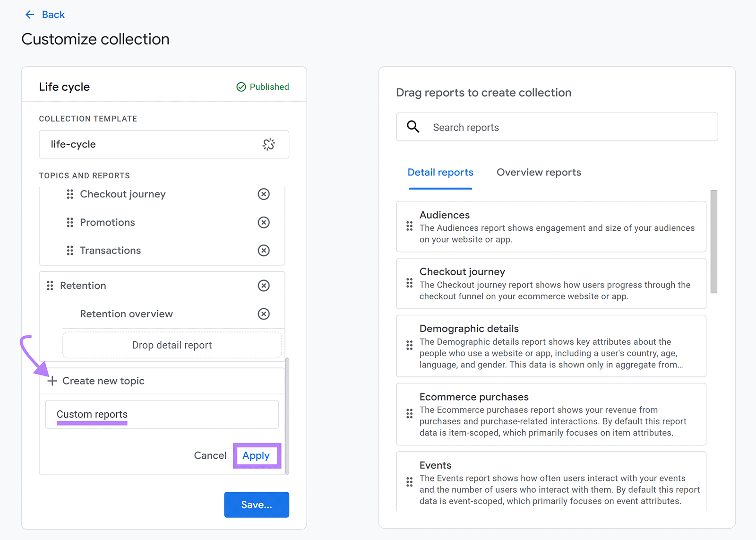
Task: Cancel the new topic creation
Action: 210,455
